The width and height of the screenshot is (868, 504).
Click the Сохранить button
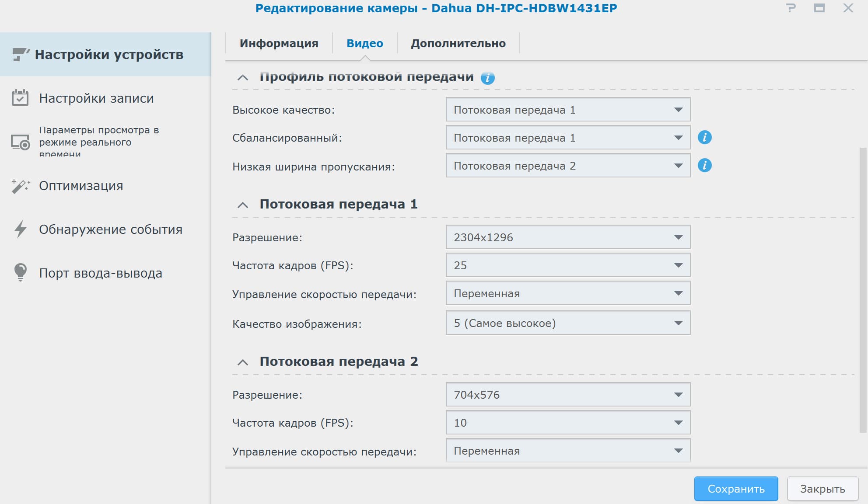click(736, 489)
